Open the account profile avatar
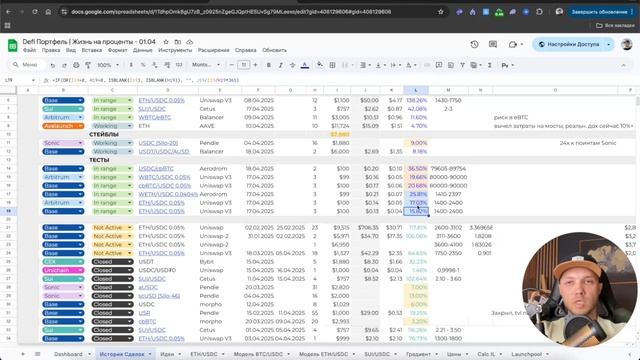Image resolution: width=640 pixels, height=360 pixels. (x=627, y=44)
